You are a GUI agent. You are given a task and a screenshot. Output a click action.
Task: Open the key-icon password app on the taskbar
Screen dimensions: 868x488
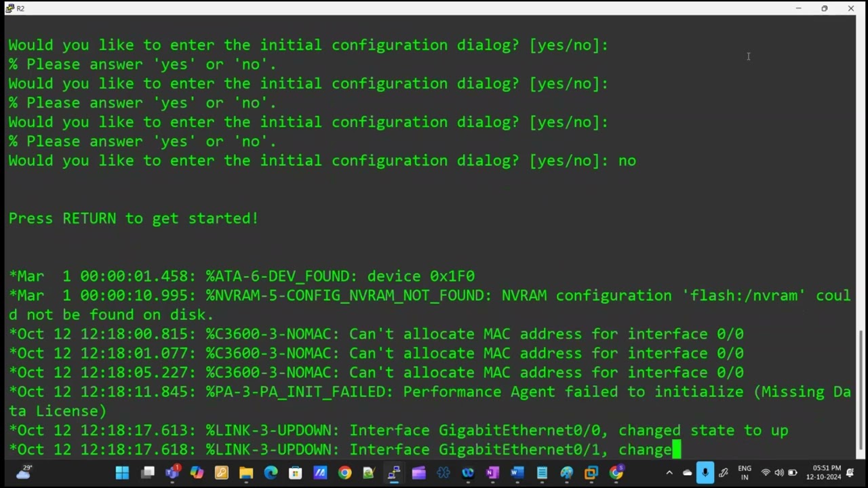221,473
